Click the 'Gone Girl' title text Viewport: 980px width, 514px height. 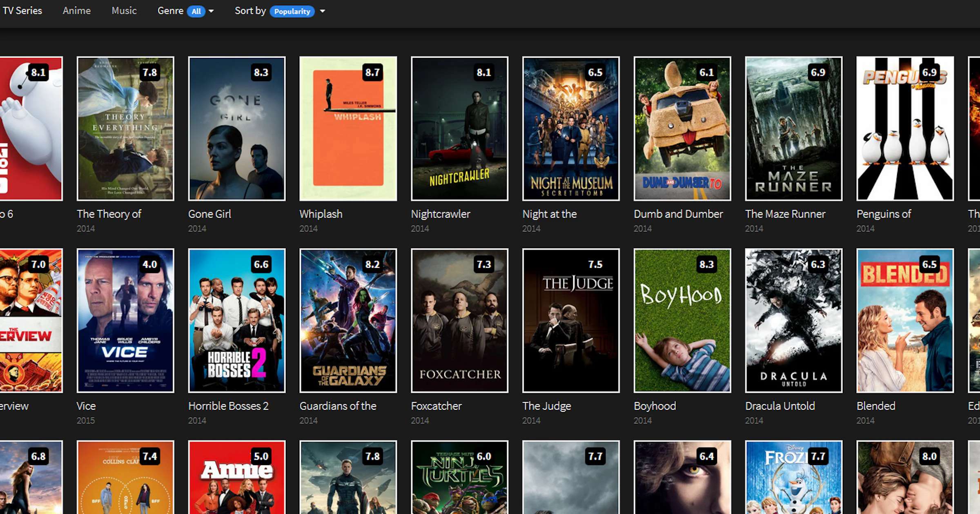[209, 214]
